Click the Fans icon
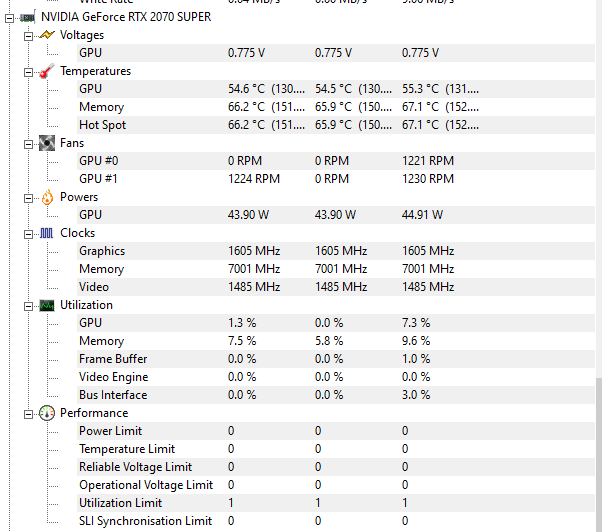Viewport: 602px width, 532px height. (47, 143)
